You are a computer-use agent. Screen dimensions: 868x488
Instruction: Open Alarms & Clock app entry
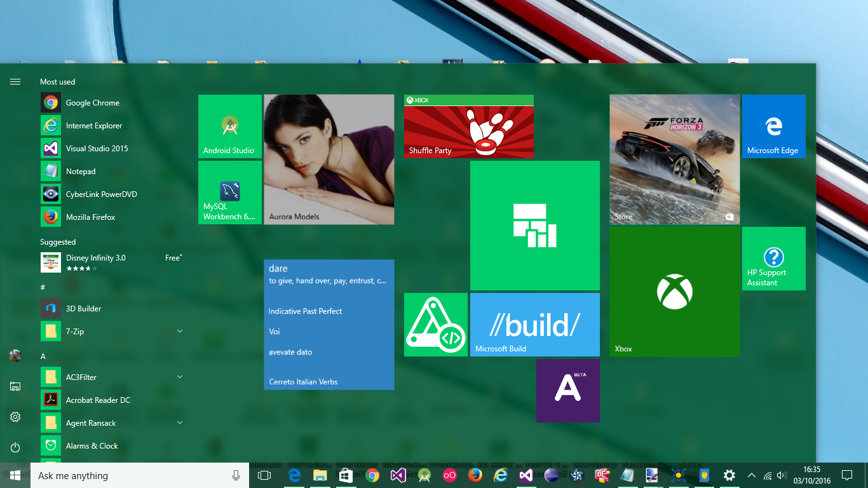click(112, 446)
